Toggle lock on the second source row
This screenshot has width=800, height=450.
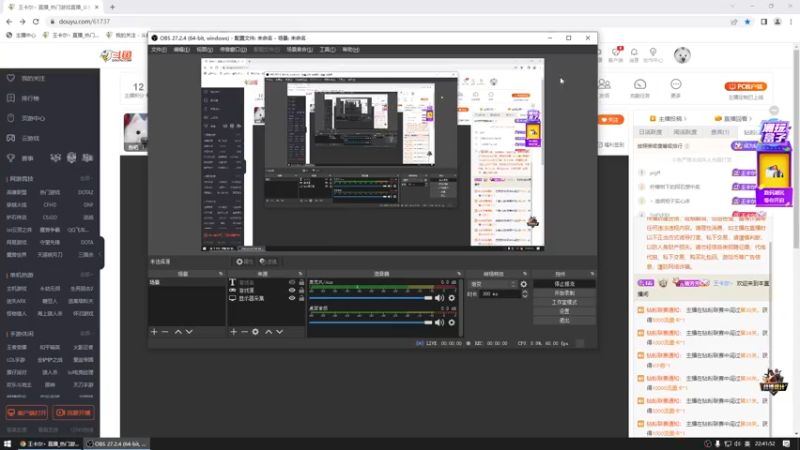coord(301,290)
